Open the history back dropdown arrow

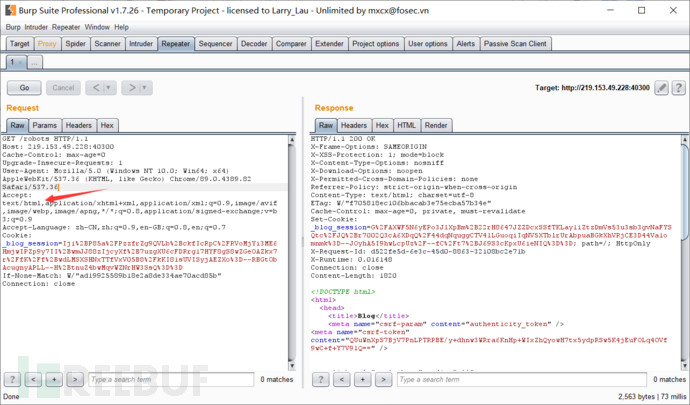tap(110, 88)
